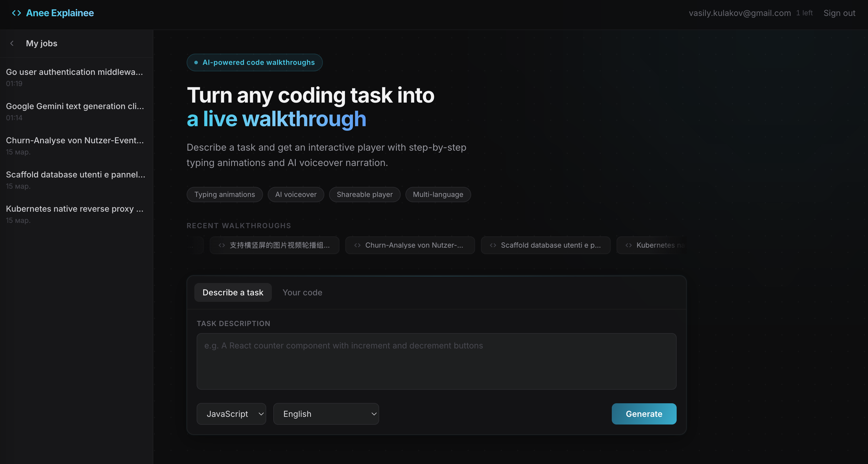Open Kubernetes native reverse proxy job
The image size is (868, 464).
75,209
